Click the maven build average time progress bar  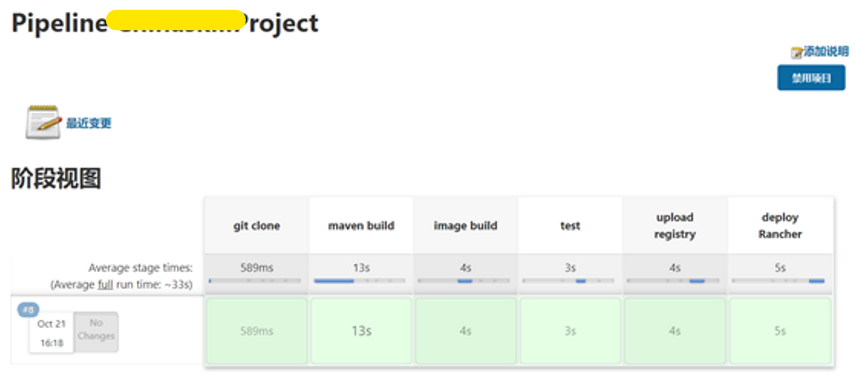pyautogui.click(x=359, y=281)
